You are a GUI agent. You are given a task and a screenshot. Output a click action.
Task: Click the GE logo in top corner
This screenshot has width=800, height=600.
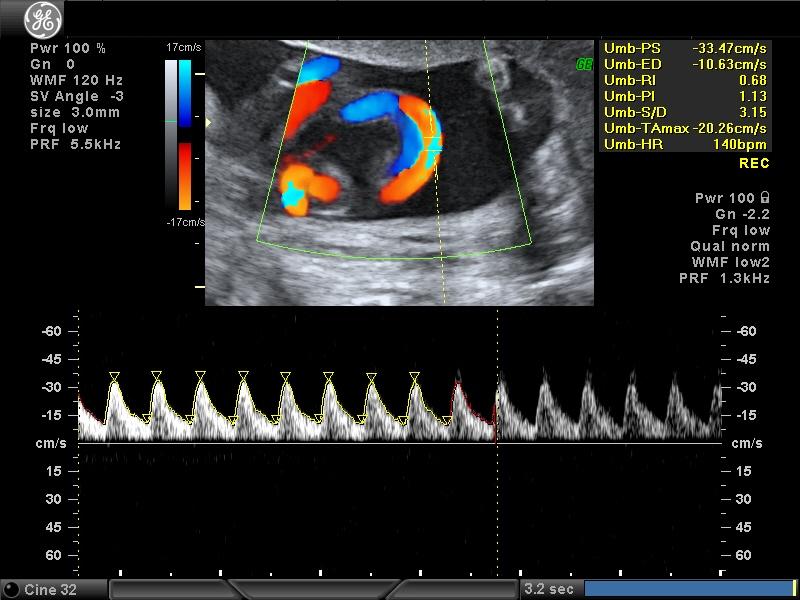click(43, 20)
